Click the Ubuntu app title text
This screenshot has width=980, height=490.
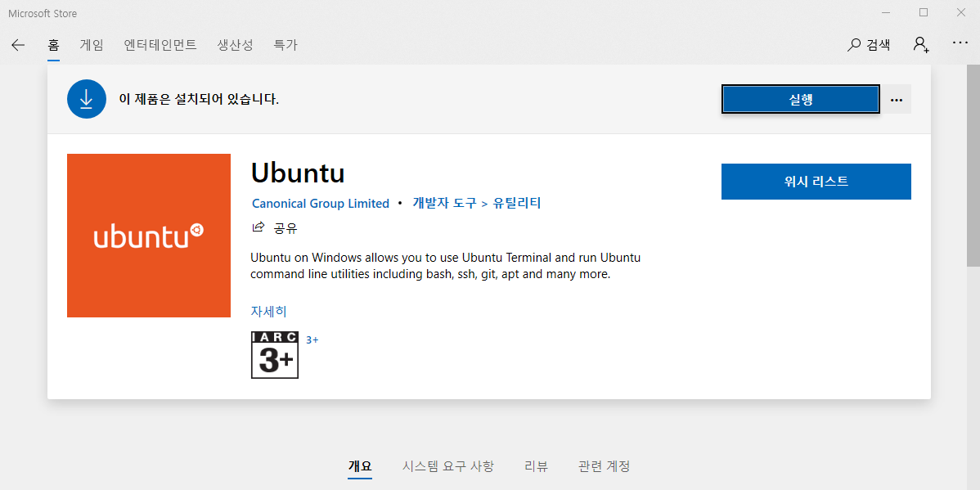[298, 173]
